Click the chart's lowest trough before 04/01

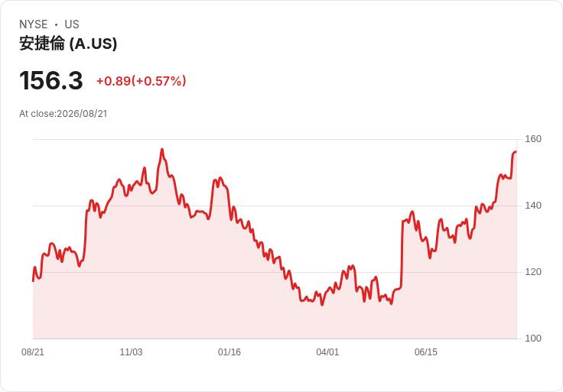pyautogui.click(x=322, y=305)
